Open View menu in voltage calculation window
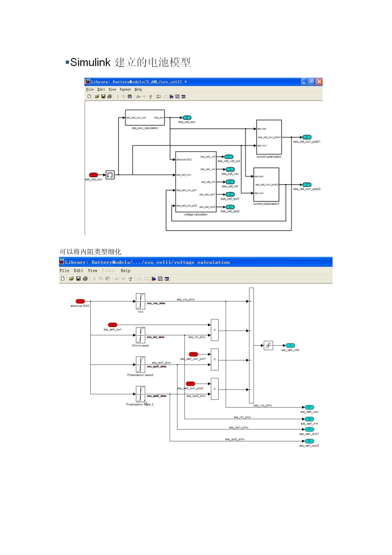The height and width of the screenshot is (555, 392). [x=93, y=271]
